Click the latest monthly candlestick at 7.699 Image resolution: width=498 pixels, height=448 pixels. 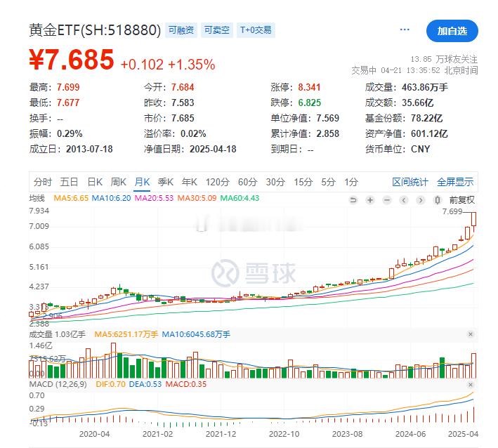[474, 219]
